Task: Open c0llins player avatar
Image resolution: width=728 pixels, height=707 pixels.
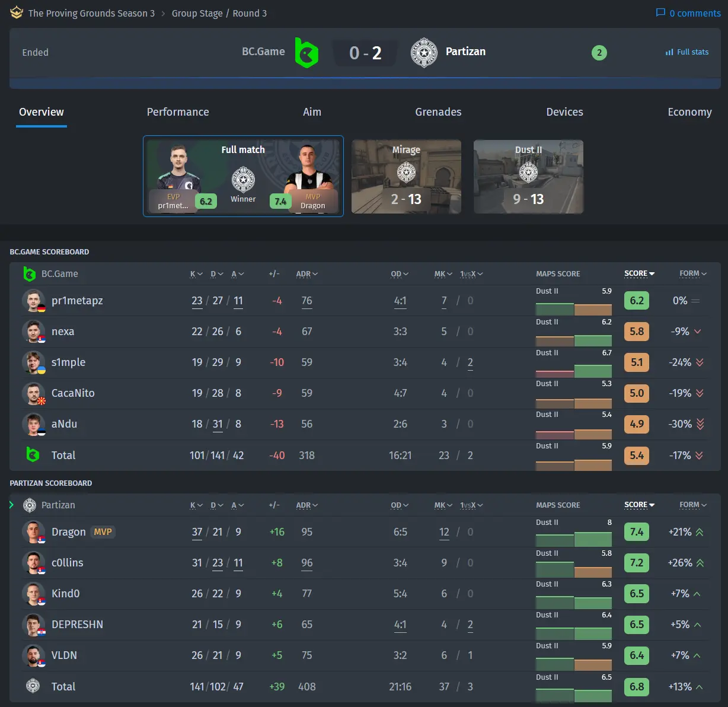Action: 34,563
